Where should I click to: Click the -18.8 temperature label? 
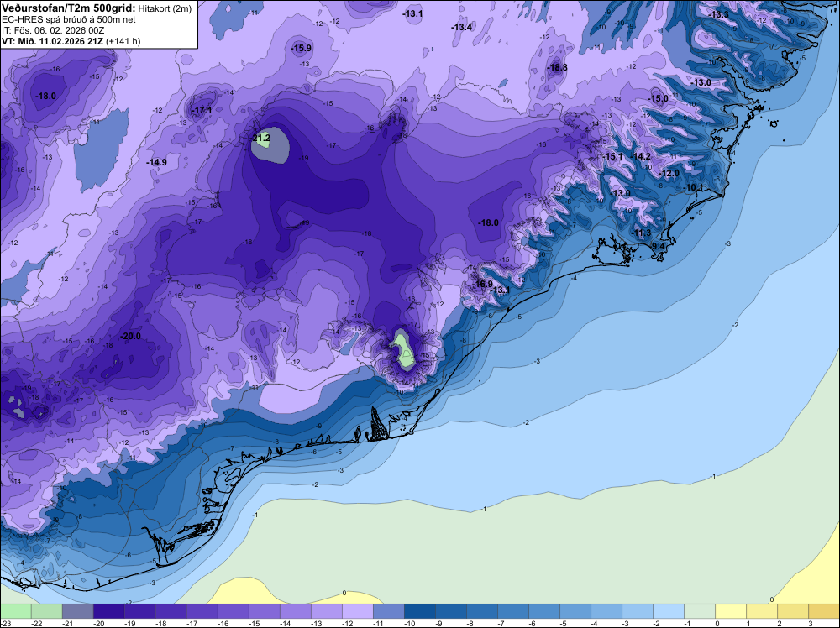tap(558, 67)
